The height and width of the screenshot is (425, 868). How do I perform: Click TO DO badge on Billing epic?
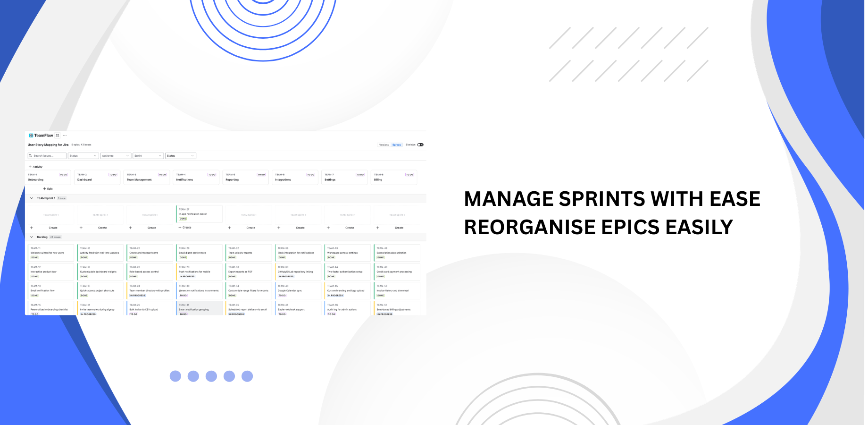point(409,175)
